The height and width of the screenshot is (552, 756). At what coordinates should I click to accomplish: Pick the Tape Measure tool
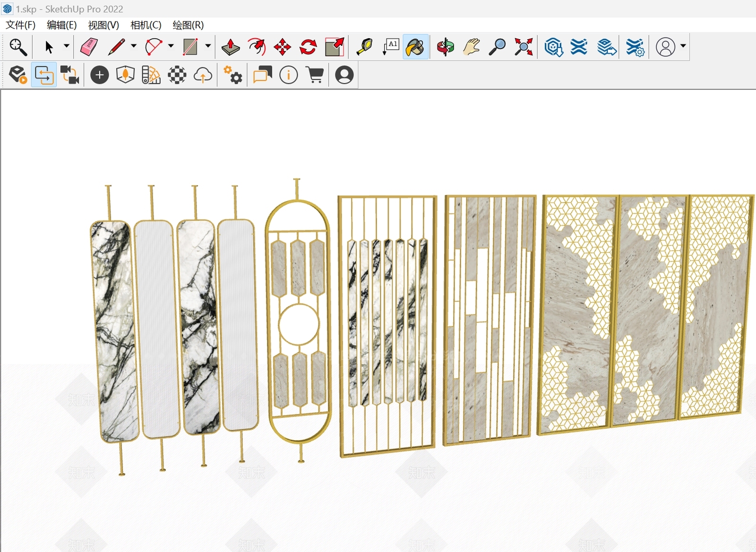tap(364, 47)
